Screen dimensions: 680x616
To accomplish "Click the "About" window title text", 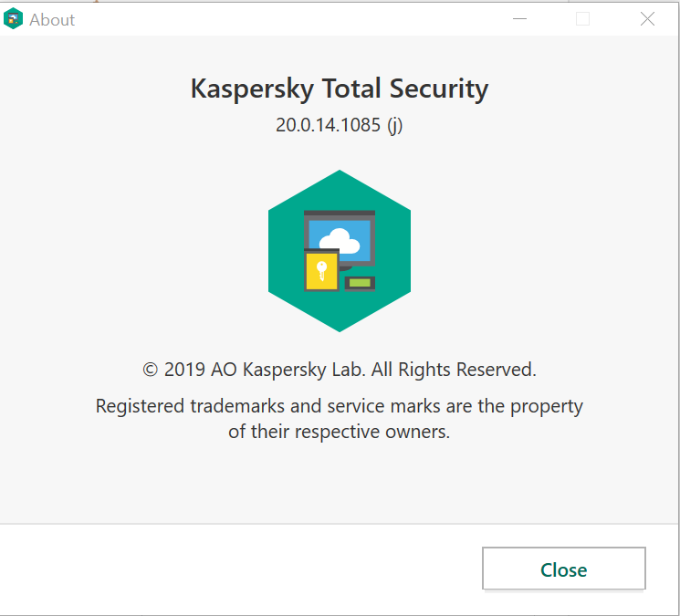I will (x=52, y=19).
